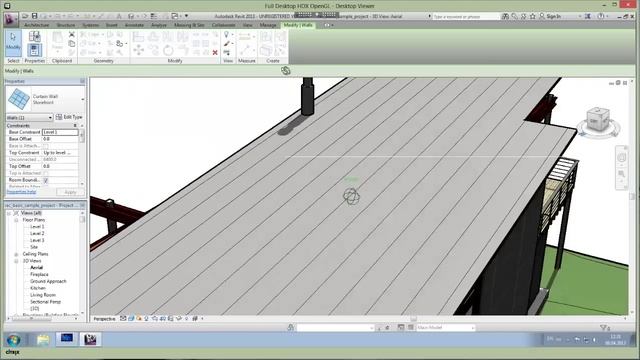Click the Base Offset value field

point(60,139)
